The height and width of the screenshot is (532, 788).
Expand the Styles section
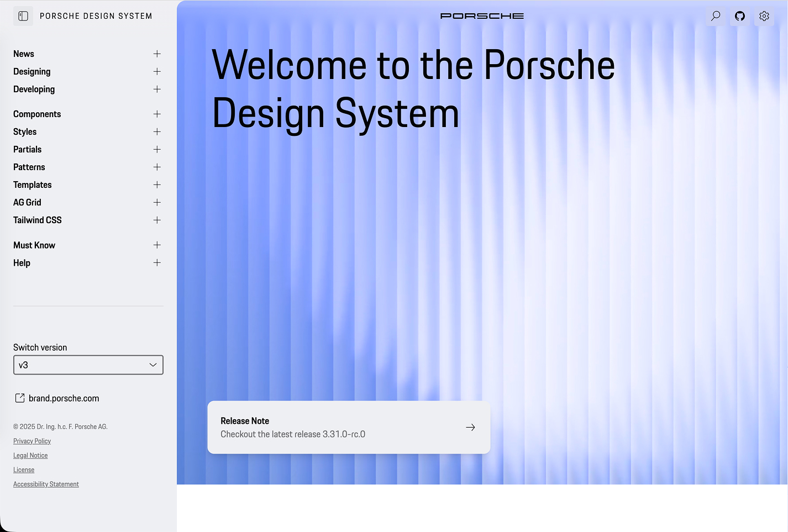tap(157, 131)
